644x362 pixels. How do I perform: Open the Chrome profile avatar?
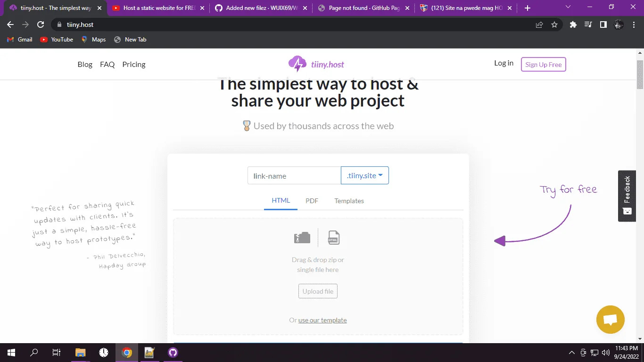click(619, 25)
